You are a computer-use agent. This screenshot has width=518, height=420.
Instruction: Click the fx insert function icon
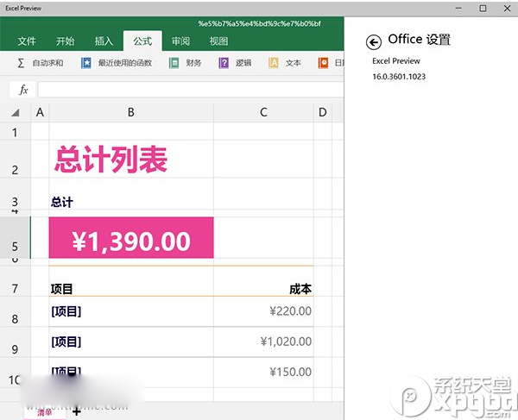[23, 90]
